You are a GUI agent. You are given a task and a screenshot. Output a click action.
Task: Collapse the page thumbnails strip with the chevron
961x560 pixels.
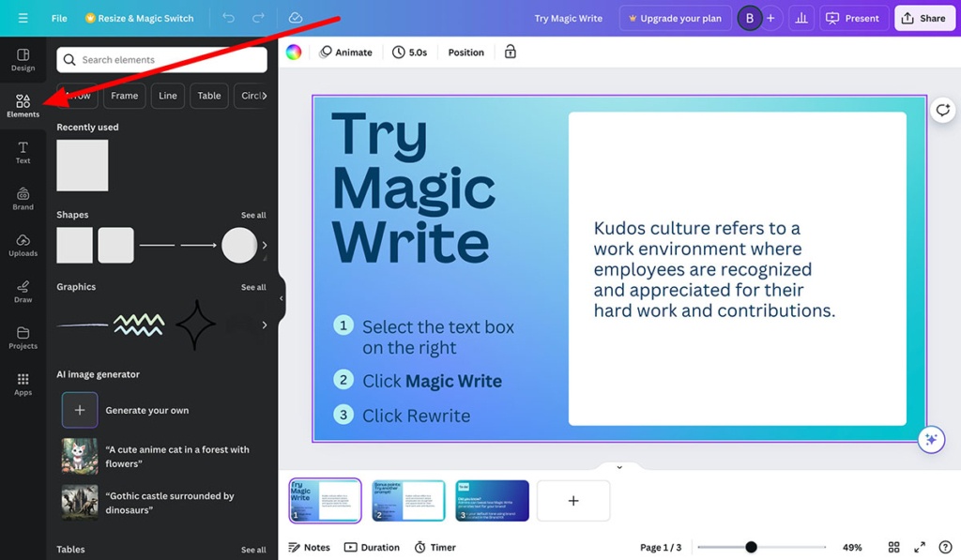618,466
